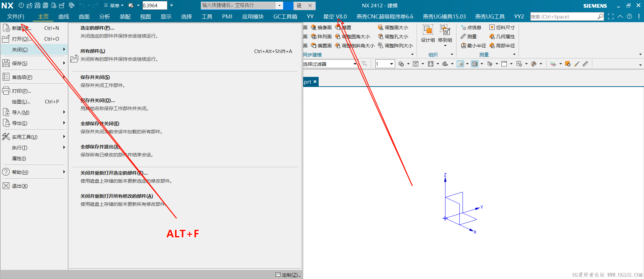Click the open folder icon in quick access toolbar

(x=30, y=5)
